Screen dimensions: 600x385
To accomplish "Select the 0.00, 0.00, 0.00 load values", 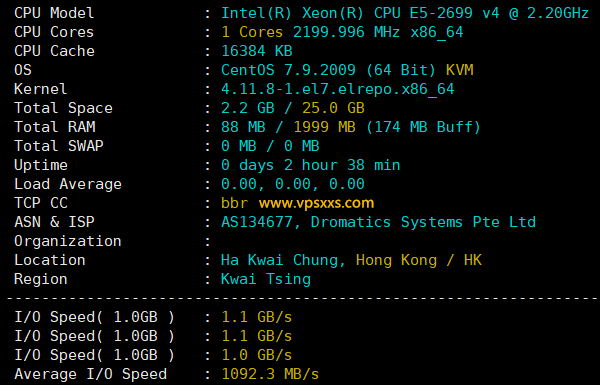I will [293, 184].
